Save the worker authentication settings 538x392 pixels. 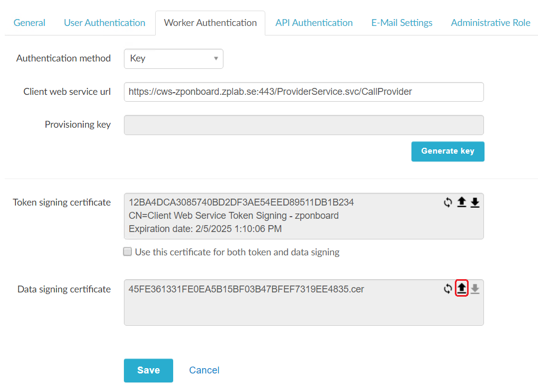148,370
